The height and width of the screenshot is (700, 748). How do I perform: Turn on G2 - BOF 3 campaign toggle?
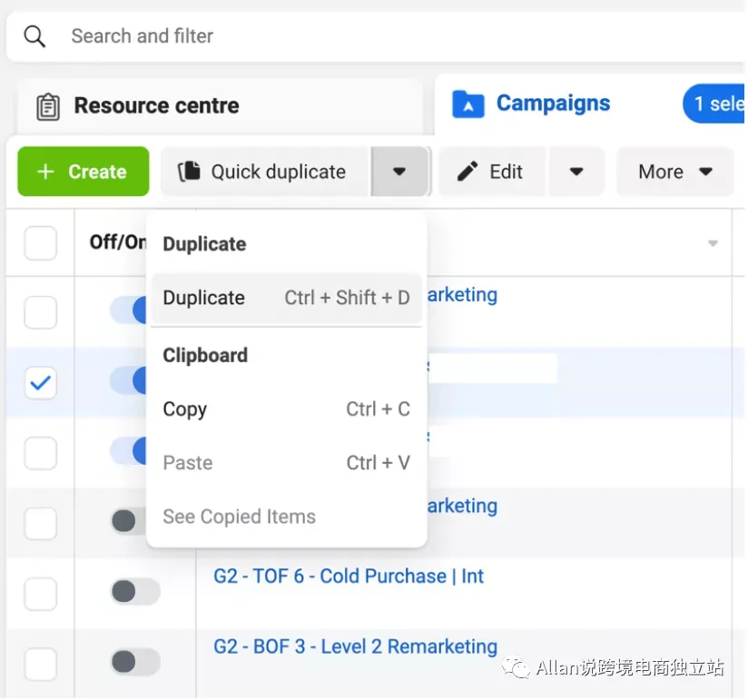134,661
